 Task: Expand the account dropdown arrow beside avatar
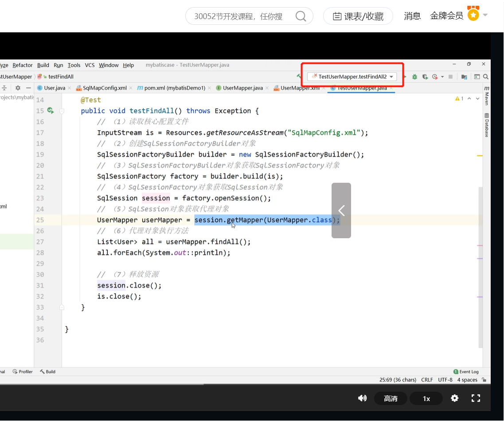click(x=485, y=15)
